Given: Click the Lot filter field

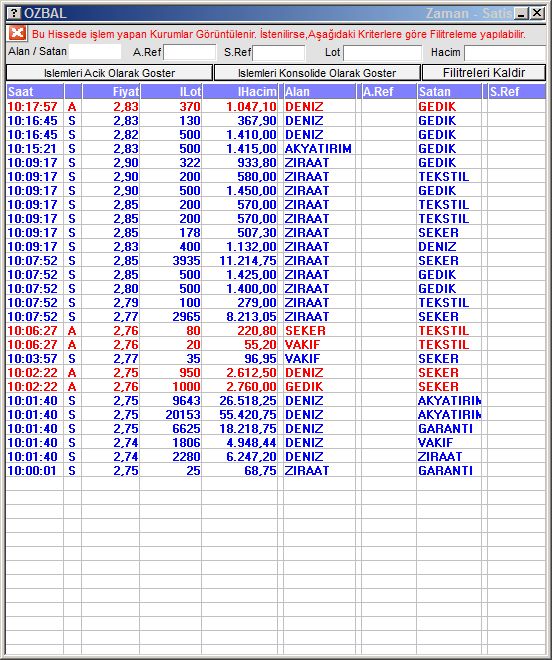Looking at the screenshot, I should (382, 53).
